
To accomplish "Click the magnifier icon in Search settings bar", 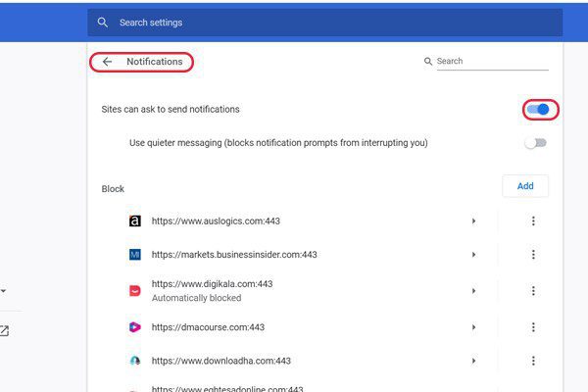I will [102, 23].
